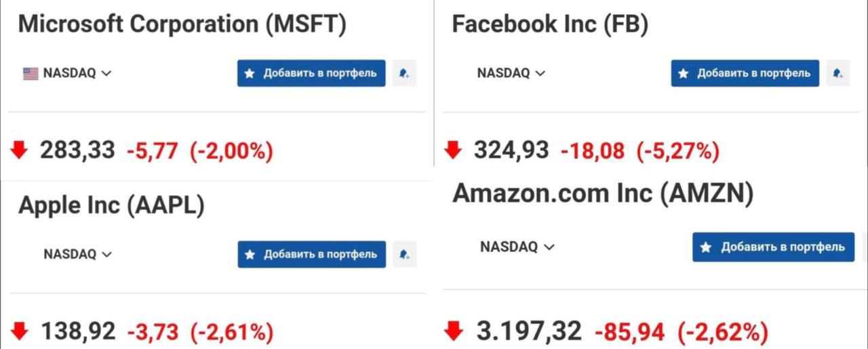Image resolution: width=868 pixels, height=349 pixels.
Task: Select the Microsoft Corporation (MSFT) title
Action: [x=182, y=24]
